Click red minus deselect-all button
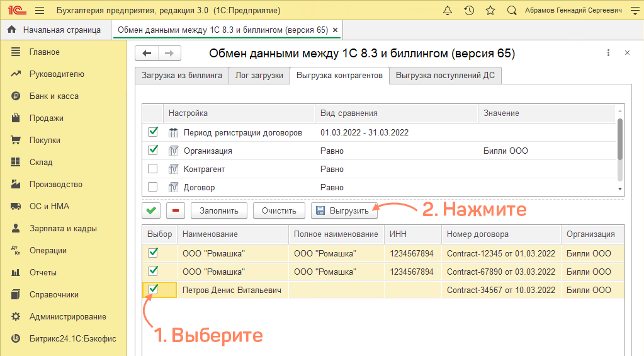 pyautogui.click(x=176, y=210)
